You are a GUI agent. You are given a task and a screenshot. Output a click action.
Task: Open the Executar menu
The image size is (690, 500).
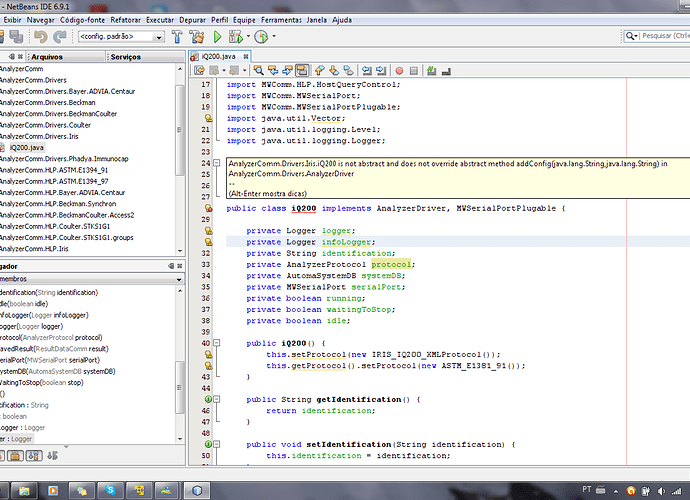[160, 20]
